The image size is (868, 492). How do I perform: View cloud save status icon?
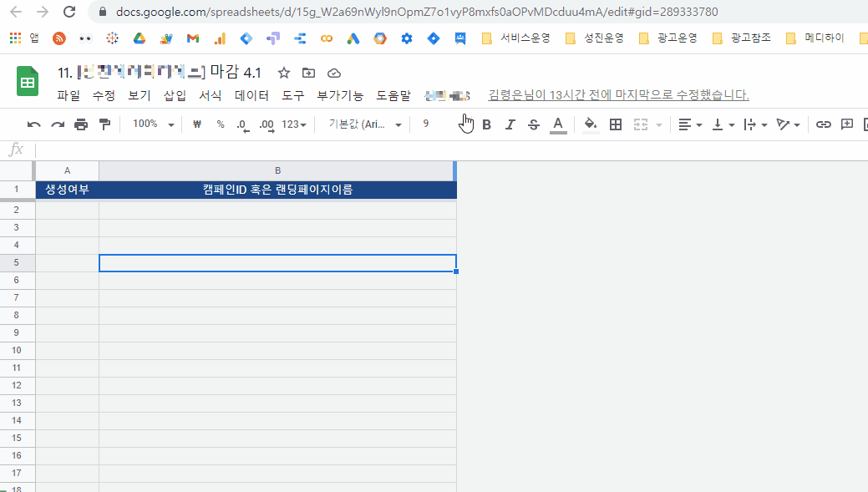coord(334,73)
